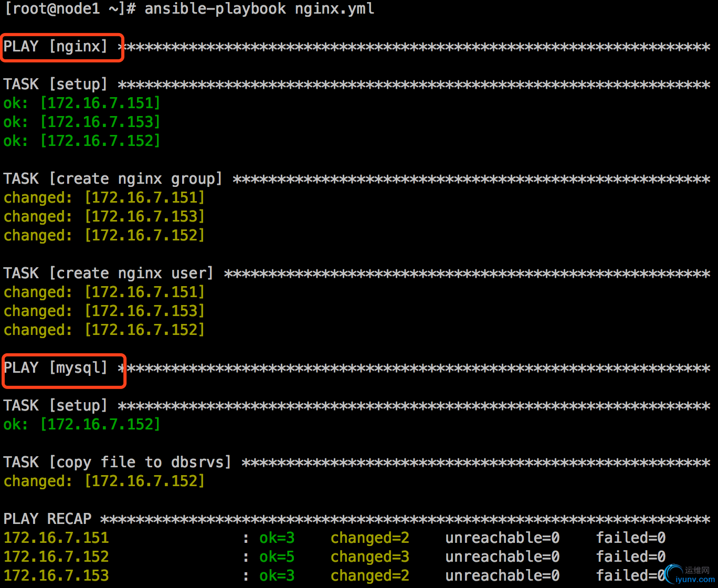
Task: Click "unreachable=0" in the 172.16.7.152 recap row
Action: tap(503, 557)
